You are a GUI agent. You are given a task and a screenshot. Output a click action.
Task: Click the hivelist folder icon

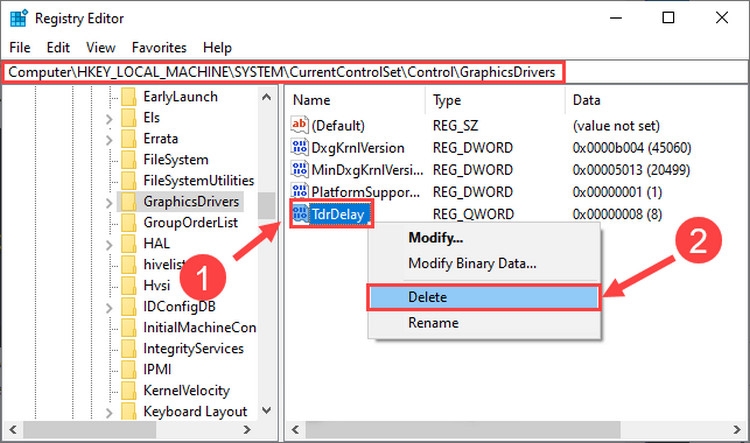[129, 265]
